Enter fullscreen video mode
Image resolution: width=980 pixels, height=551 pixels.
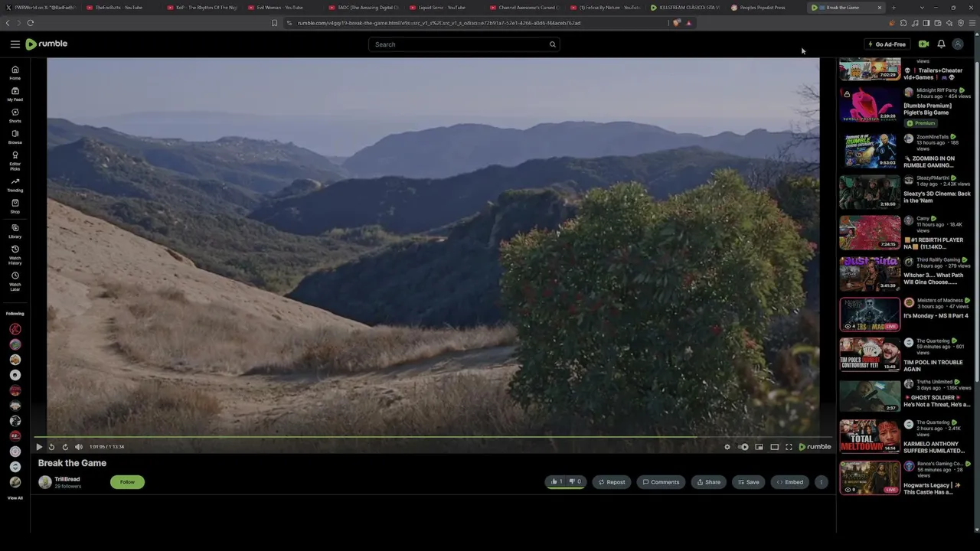coord(789,447)
